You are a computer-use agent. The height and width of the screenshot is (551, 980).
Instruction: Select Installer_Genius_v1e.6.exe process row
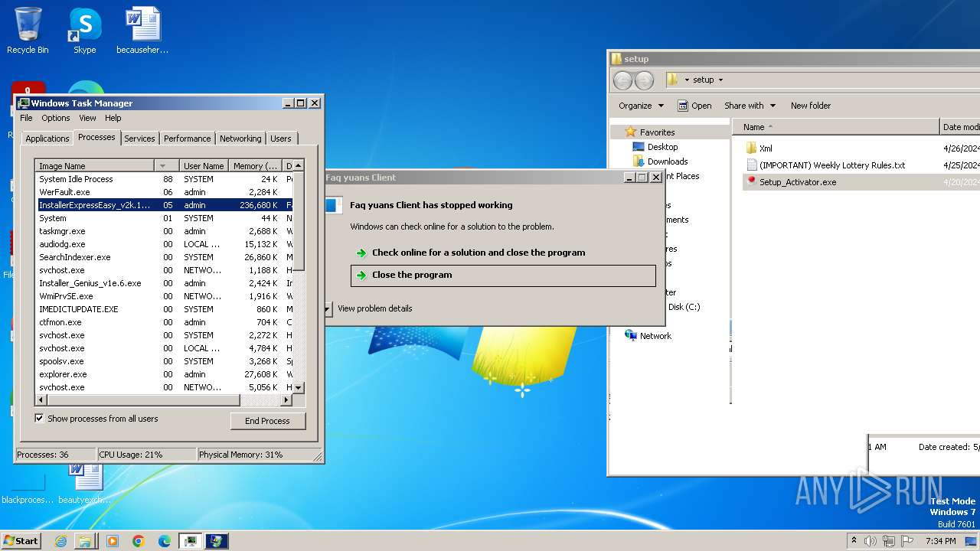[165, 283]
